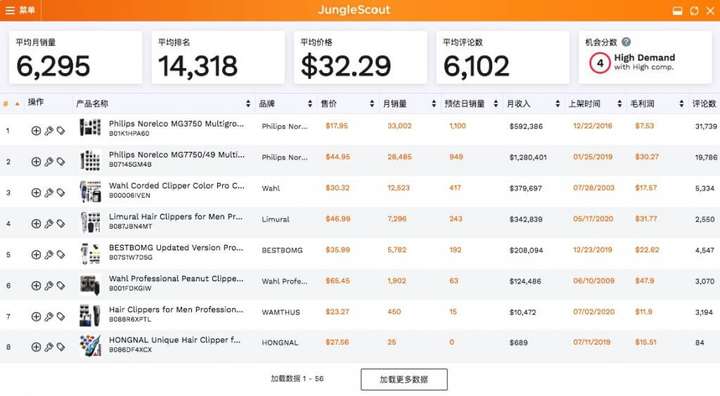
Task: Click the tag icon for Wahl Corded Clipper
Action: (x=61, y=192)
